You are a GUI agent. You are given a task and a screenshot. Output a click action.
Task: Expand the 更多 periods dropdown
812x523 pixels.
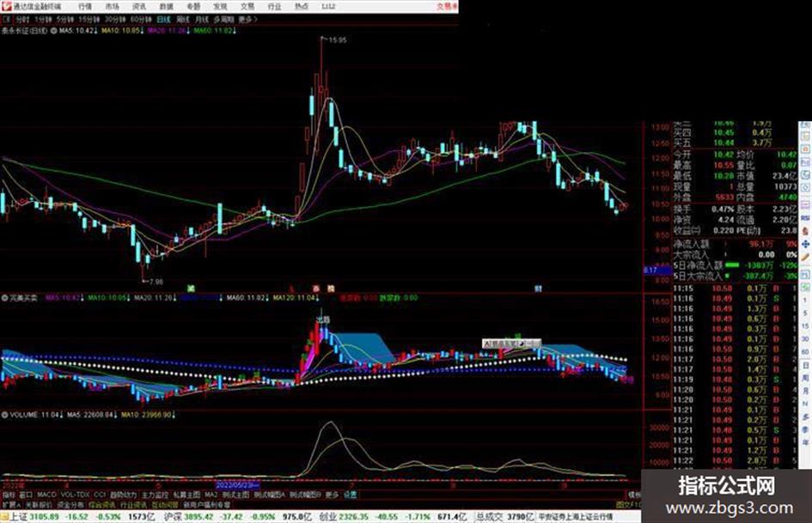click(x=247, y=19)
